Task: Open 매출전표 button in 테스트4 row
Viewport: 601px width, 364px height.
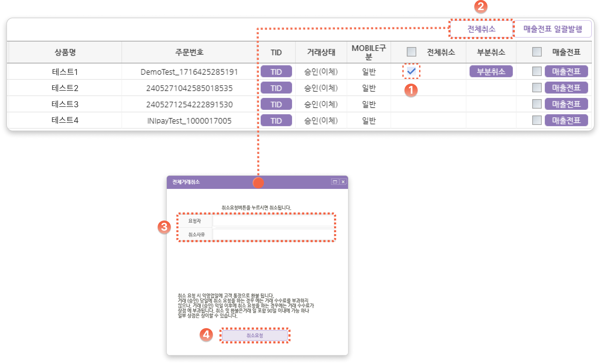Action: point(566,120)
